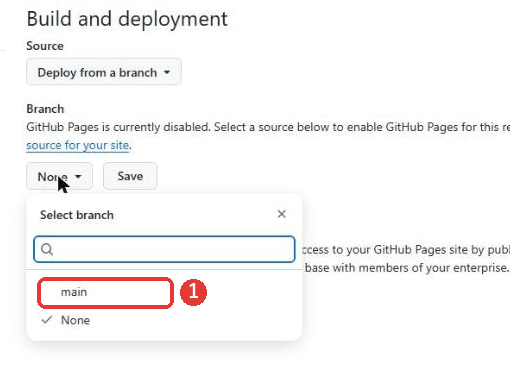Open the 'source for your site' link

coord(78,145)
